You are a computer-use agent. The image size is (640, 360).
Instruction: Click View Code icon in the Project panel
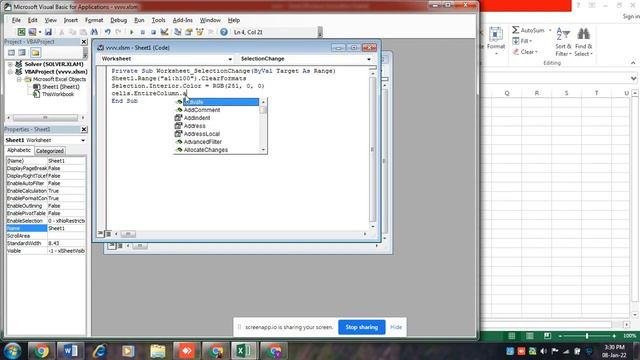(x=11, y=53)
